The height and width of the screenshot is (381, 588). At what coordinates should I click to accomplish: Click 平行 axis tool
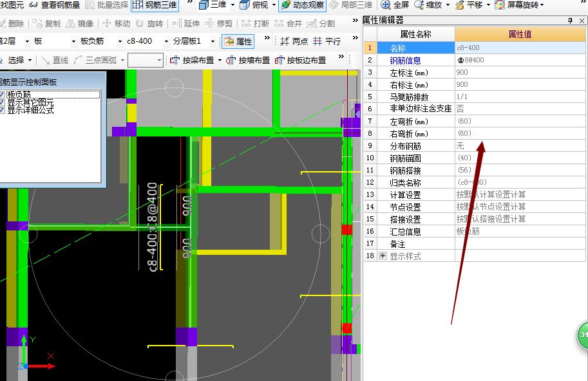[x=327, y=41]
